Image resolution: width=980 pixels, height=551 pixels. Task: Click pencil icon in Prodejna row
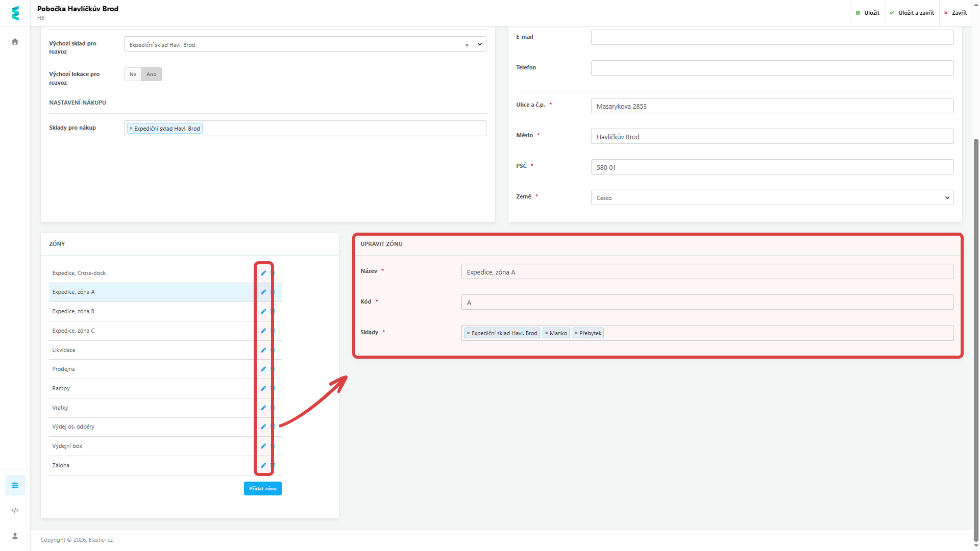[263, 369]
